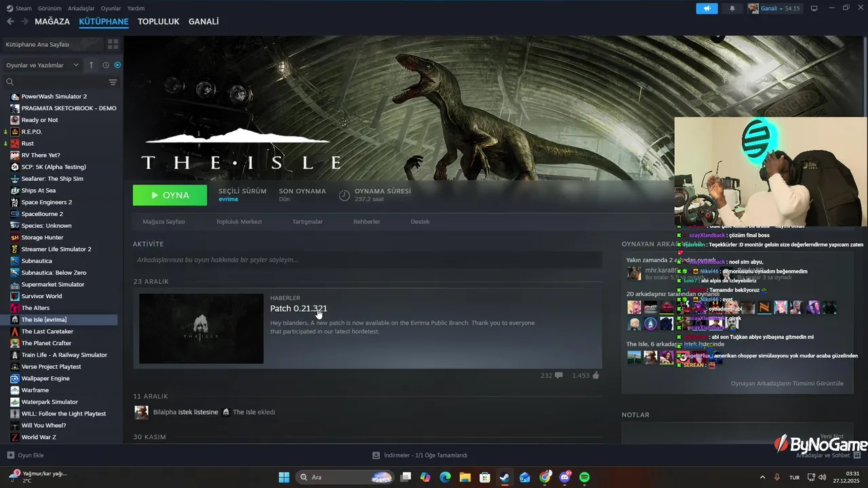Open advanced filter options icon in sidebar

pos(113,82)
